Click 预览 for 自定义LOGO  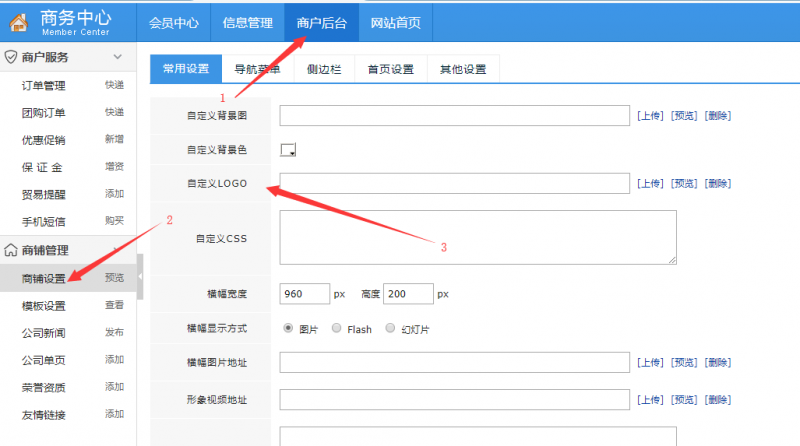click(684, 183)
